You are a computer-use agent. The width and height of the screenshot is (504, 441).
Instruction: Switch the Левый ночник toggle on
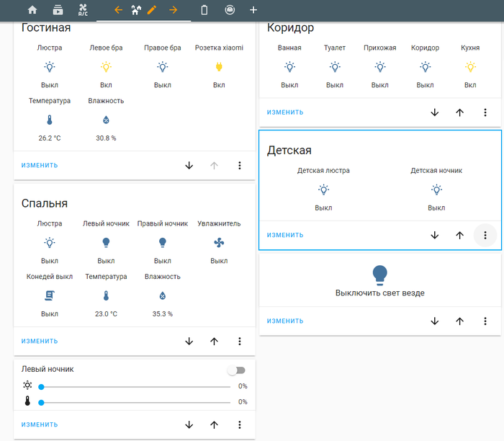coord(235,370)
